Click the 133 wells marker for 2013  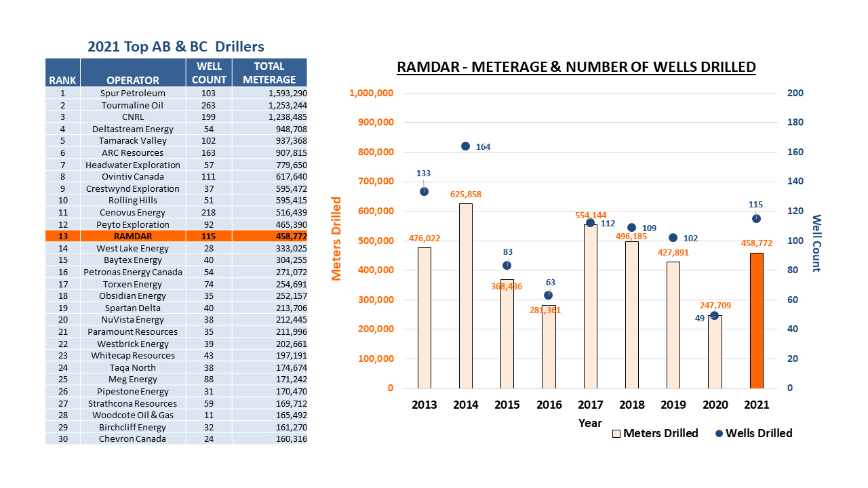(425, 192)
